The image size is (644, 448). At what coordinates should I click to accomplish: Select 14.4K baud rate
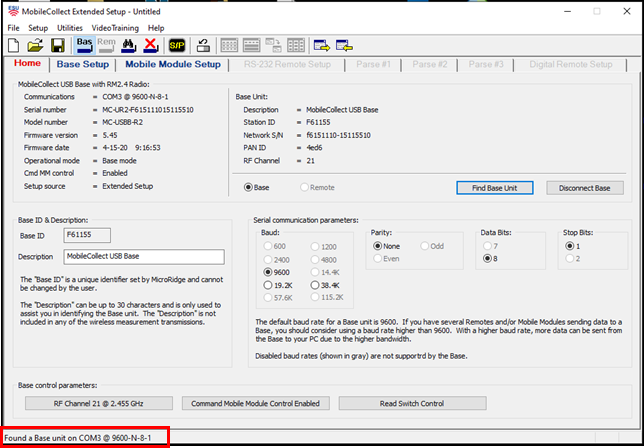[x=325, y=272]
